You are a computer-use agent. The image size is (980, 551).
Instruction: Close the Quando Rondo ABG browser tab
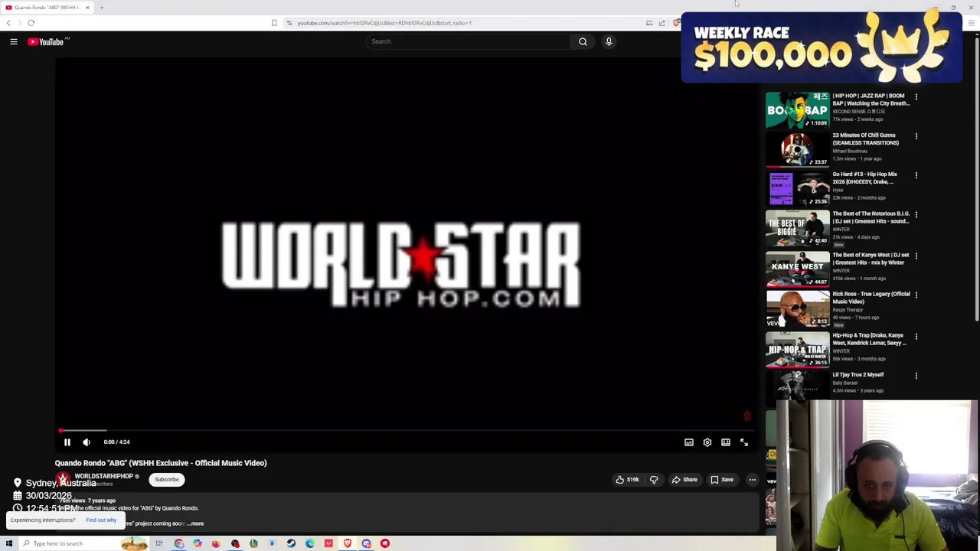coord(87,8)
